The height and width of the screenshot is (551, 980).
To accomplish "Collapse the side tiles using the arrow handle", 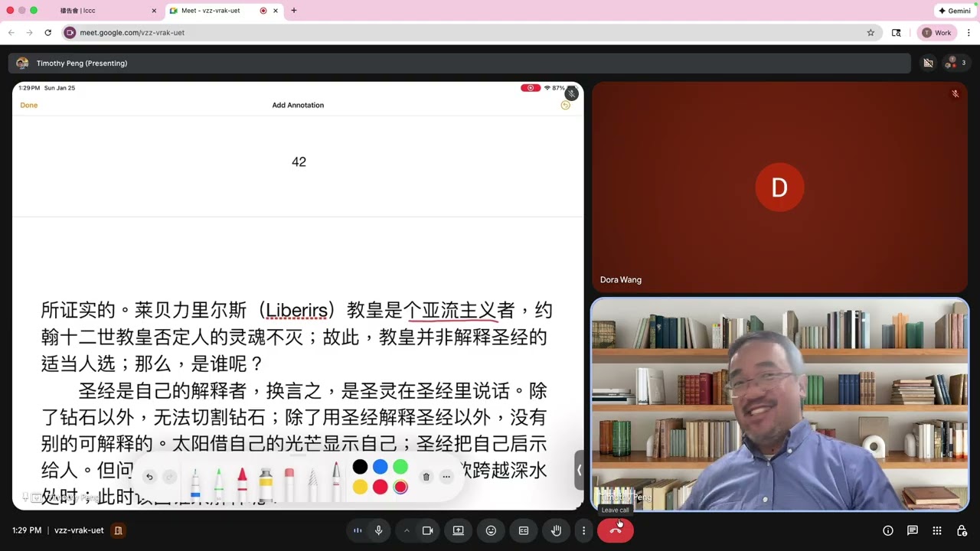I will [579, 470].
